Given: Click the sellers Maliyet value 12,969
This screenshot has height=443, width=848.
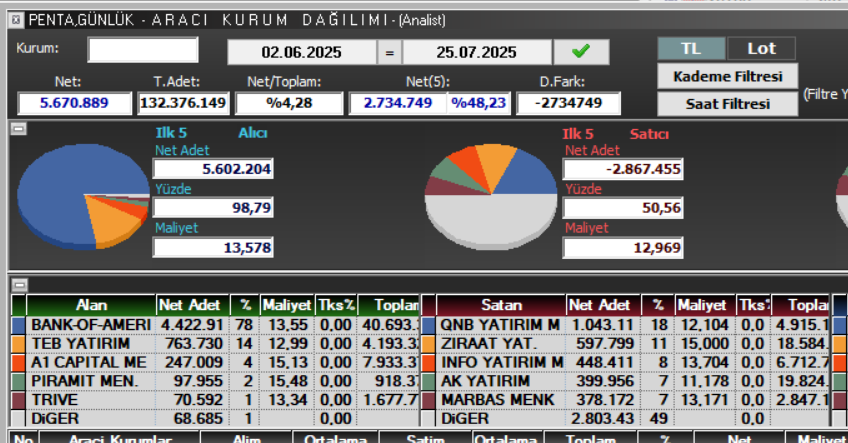Looking at the screenshot, I should point(623,248).
